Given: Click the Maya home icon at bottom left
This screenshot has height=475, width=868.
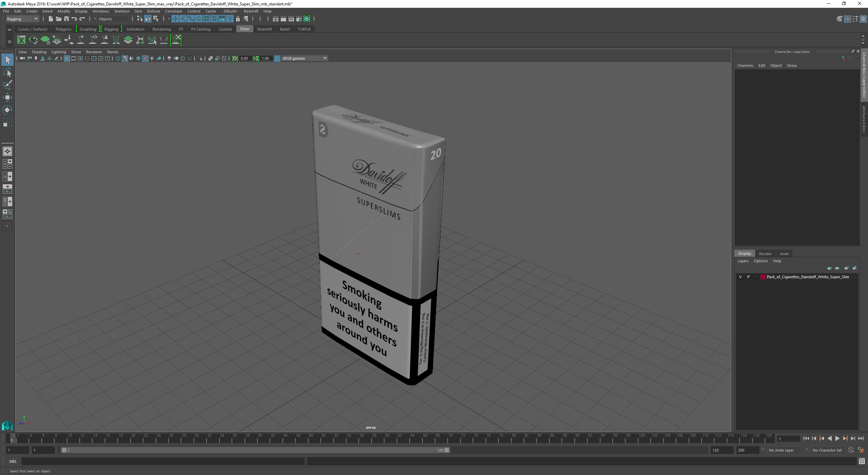Looking at the screenshot, I should click(x=7, y=425).
